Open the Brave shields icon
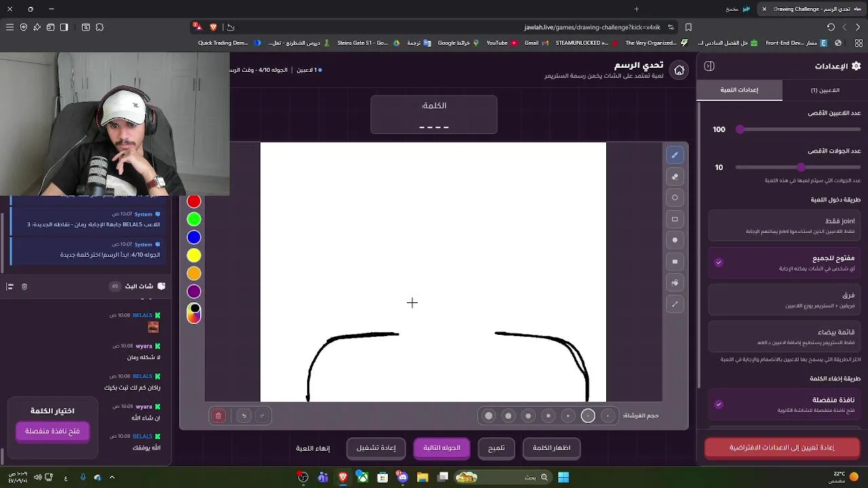Image resolution: width=868 pixels, height=488 pixels. click(213, 27)
